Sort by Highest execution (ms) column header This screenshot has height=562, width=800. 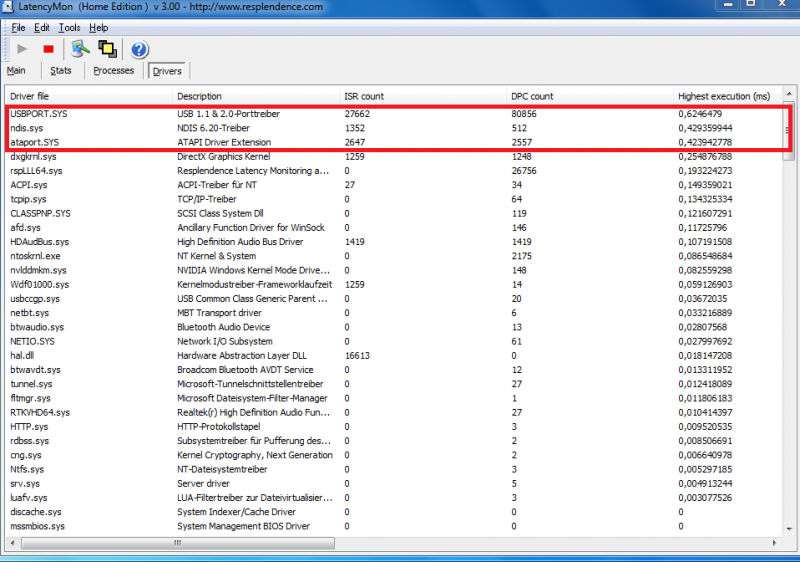(x=728, y=96)
